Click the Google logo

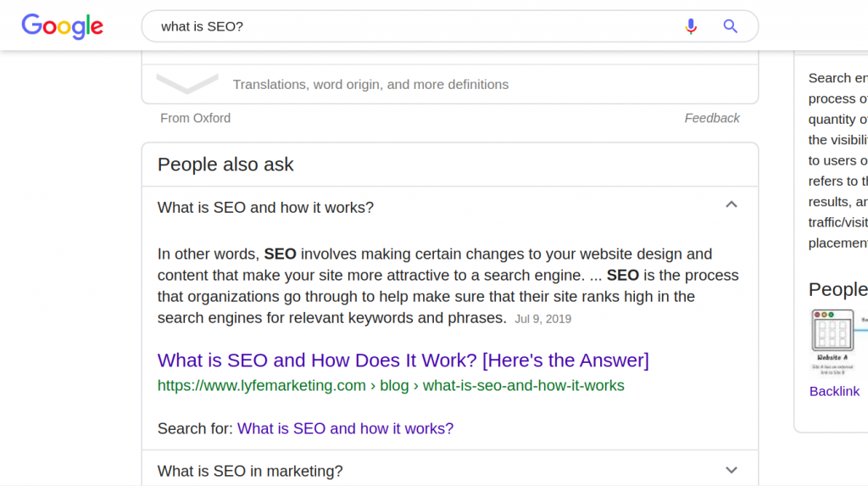tap(63, 26)
